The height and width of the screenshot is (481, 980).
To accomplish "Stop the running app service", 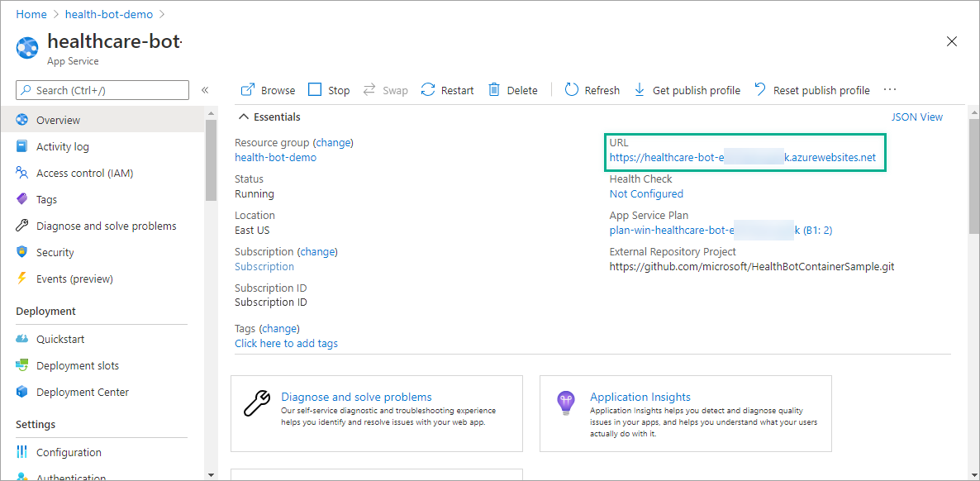I will tap(328, 89).
